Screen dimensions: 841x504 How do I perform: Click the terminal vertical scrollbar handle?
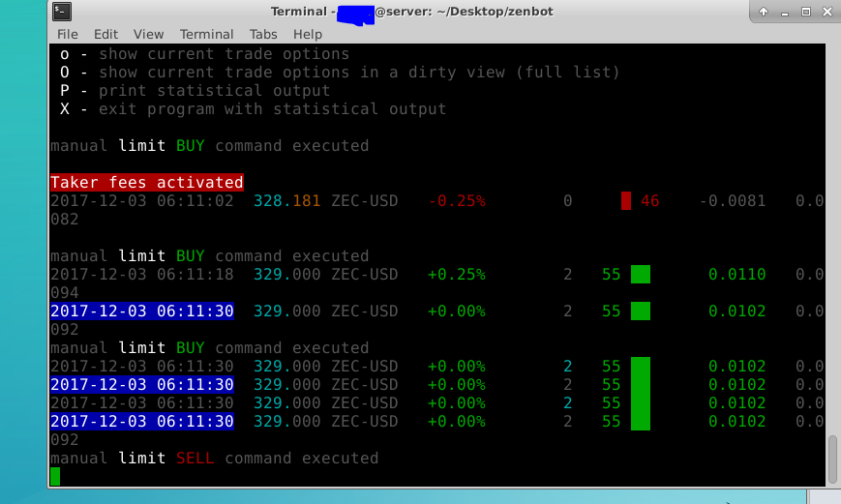(x=832, y=460)
